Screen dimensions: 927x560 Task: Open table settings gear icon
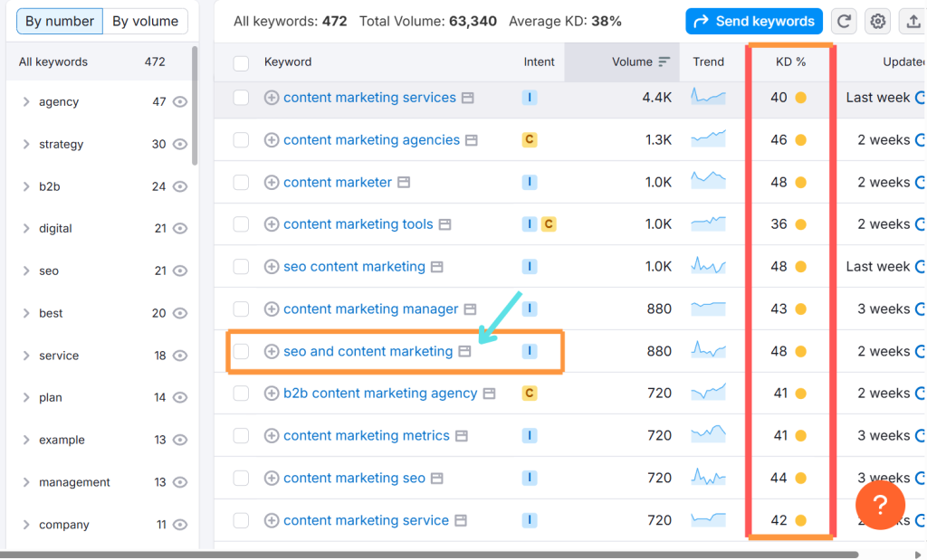pos(876,21)
